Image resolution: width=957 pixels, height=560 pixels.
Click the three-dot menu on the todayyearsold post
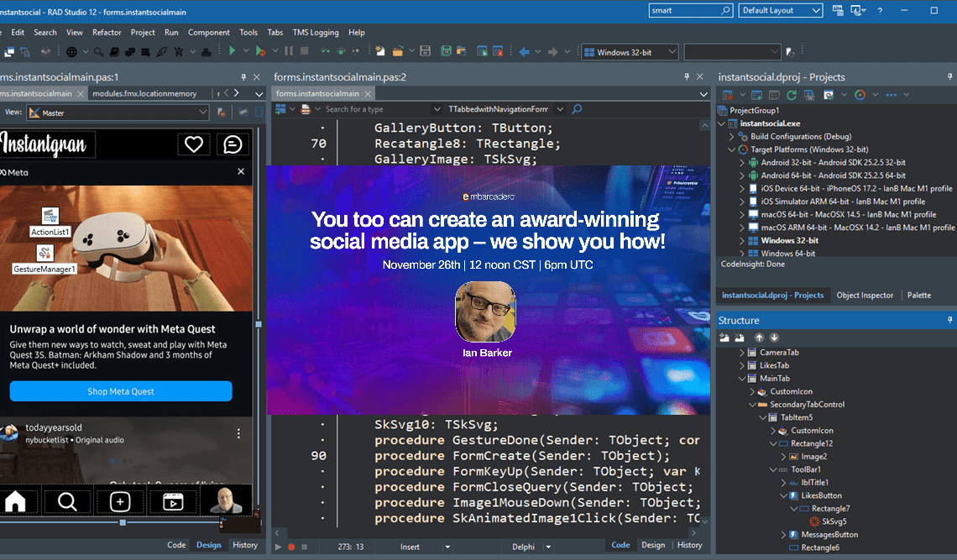(238, 433)
